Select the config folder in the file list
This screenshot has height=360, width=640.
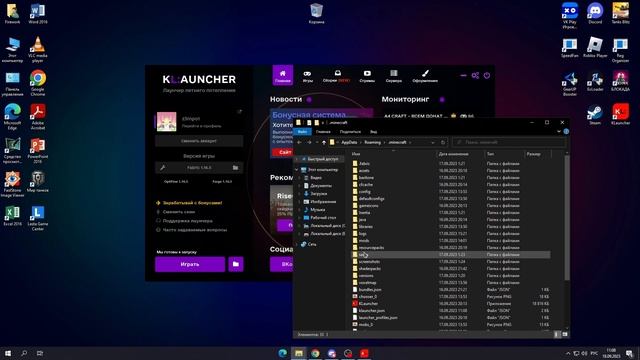(364, 191)
